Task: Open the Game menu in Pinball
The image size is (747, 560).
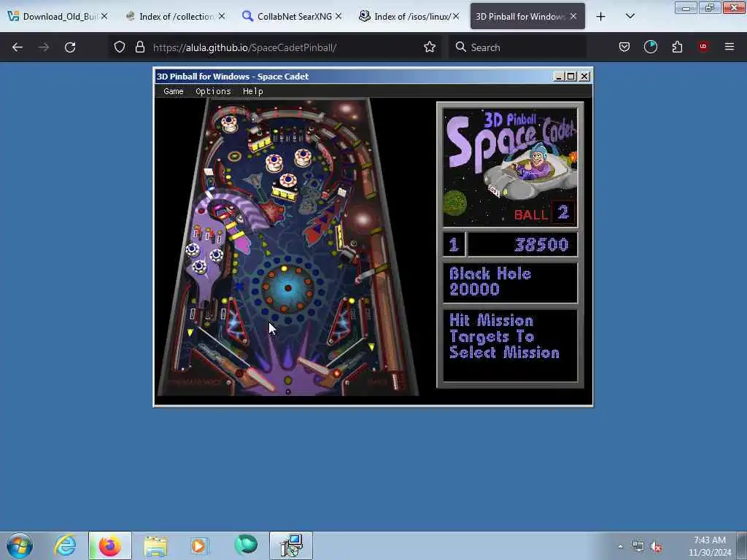Action: point(174,91)
